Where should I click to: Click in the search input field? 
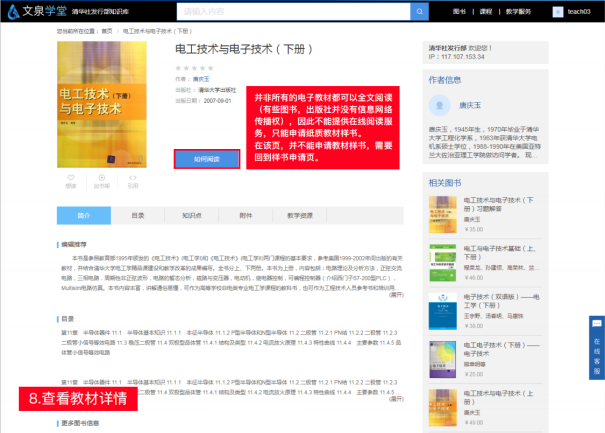point(290,12)
